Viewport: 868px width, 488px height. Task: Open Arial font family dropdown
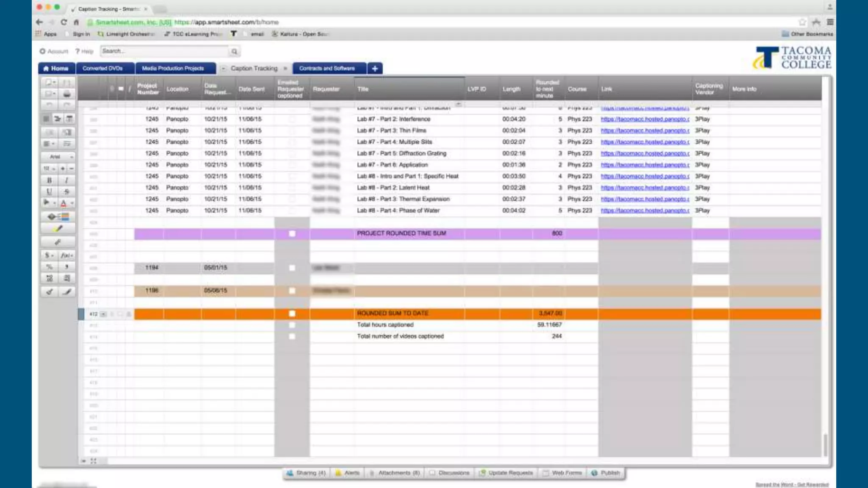point(58,156)
